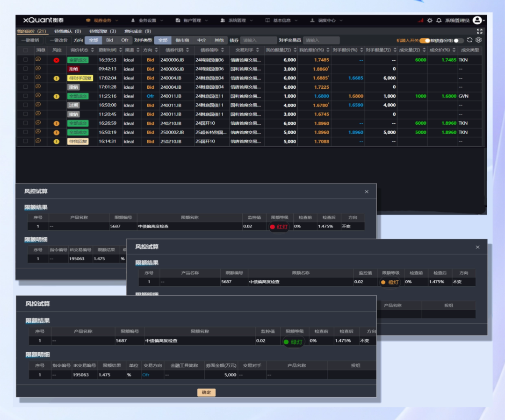Check the checkbox for the 09:42:13 row

pyautogui.click(x=25, y=69)
